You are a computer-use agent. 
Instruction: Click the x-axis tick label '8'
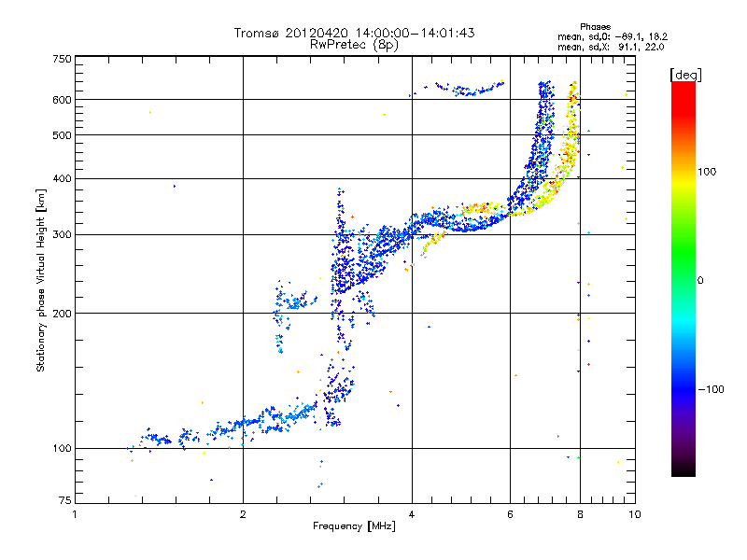[x=580, y=514]
